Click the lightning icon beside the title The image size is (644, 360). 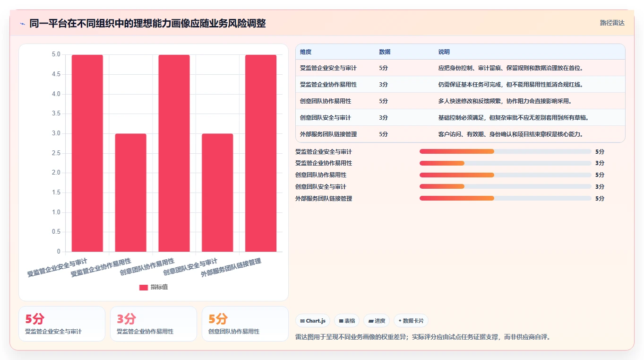coord(22,24)
